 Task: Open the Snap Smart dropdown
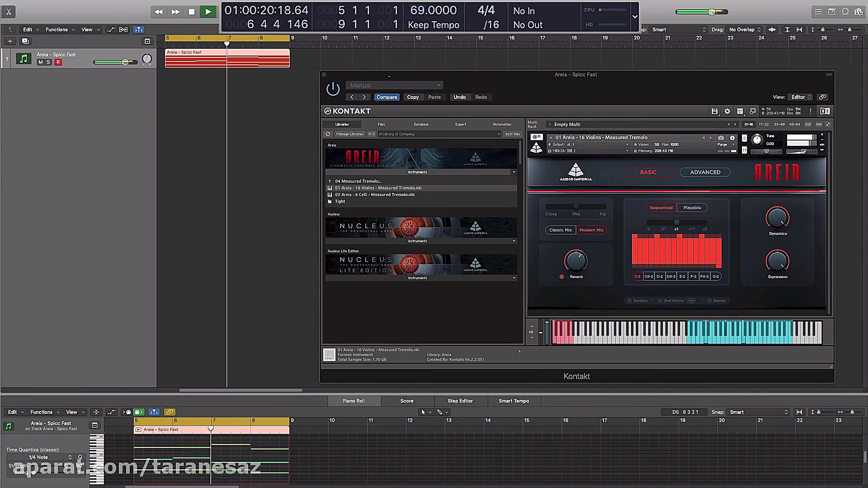[x=758, y=412]
